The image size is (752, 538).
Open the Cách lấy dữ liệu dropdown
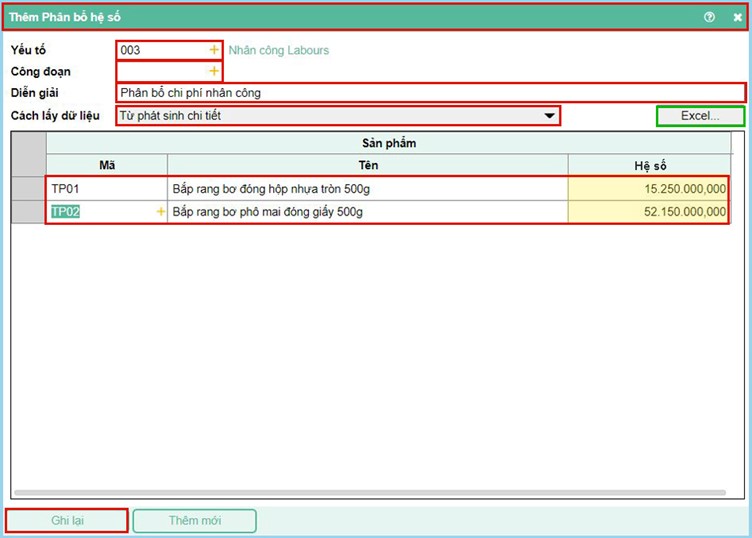pyautogui.click(x=548, y=116)
